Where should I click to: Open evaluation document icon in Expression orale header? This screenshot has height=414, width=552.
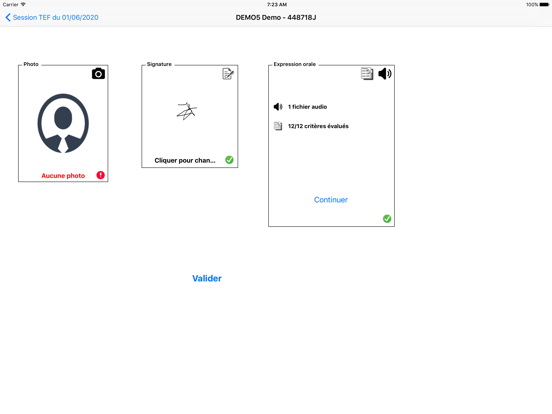point(367,74)
